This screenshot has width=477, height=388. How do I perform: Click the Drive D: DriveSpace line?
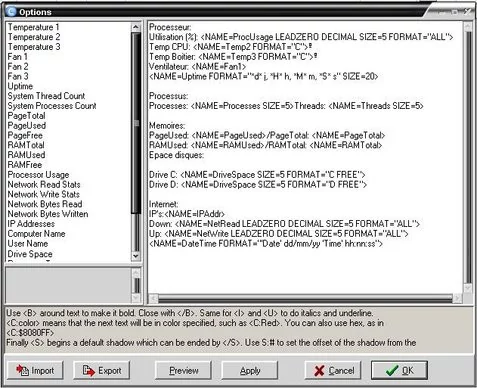tap(258, 184)
